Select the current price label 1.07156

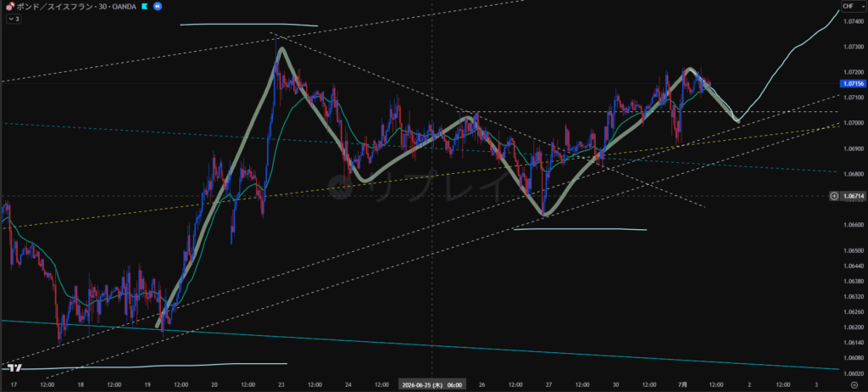tap(853, 84)
